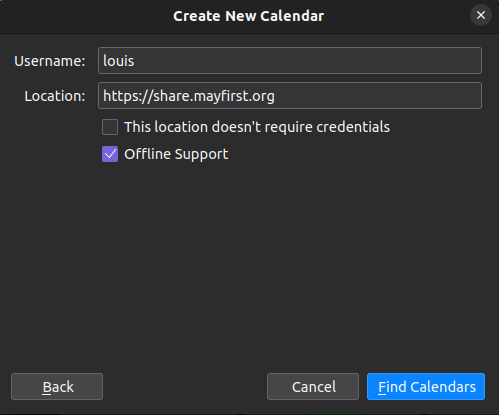
Task: Click the "Create New Calendar" title text
Action: coord(249,16)
